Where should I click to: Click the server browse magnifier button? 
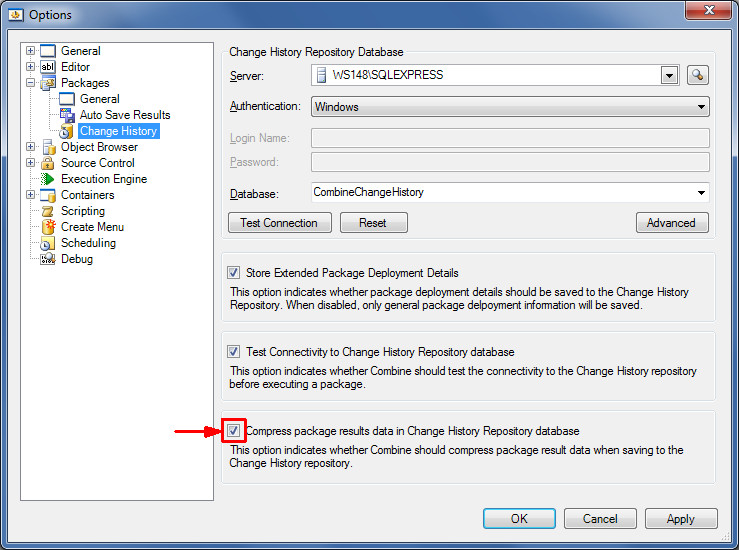(697, 75)
